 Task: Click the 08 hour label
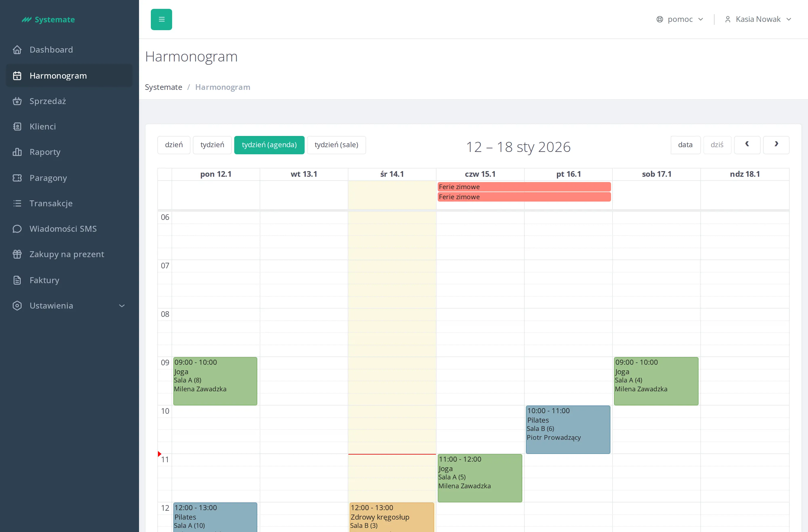[x=165, y=314]
